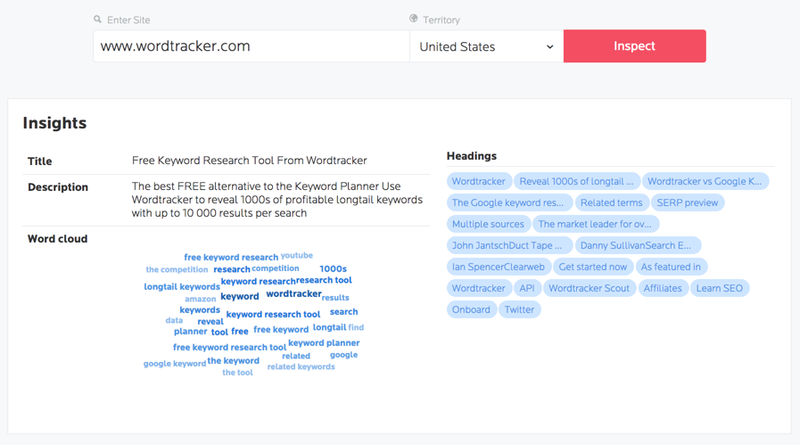This screenshot has height=445, width=800.
Task: Select the Ian SpencerClearweb tag
Action: [498, 267]
